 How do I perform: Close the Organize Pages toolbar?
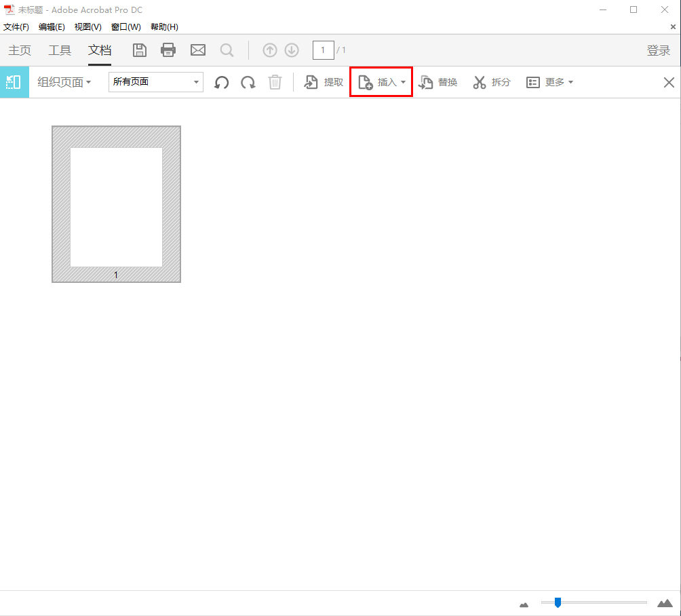pos(669,82)
